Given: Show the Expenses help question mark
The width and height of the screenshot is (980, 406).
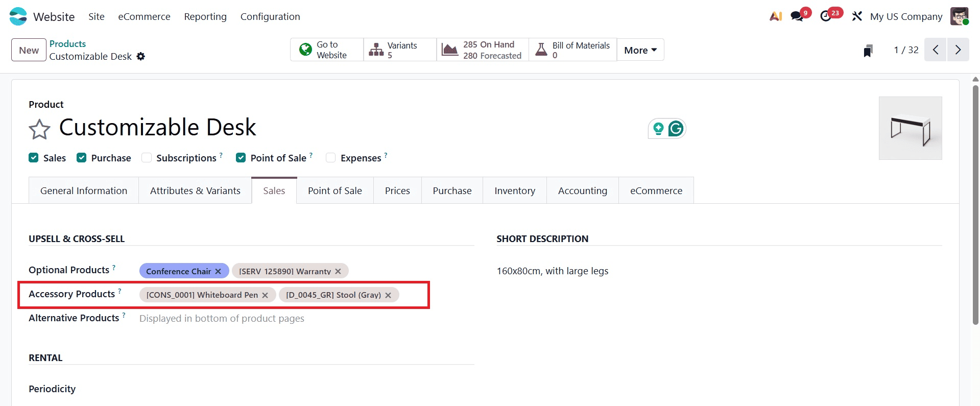Looking at the screenshot, I should click(x=386, y=155).
